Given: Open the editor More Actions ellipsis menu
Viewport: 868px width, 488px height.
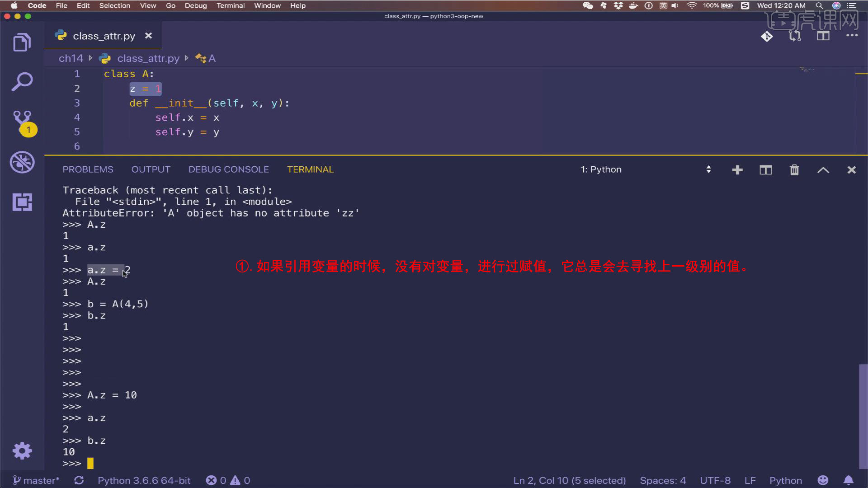Looking at the screenshot, I should tap(852, 35).
